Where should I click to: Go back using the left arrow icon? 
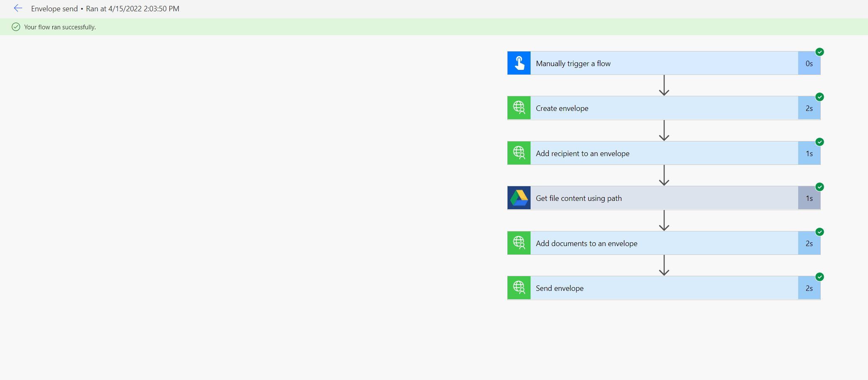click(x=18, y=8)
